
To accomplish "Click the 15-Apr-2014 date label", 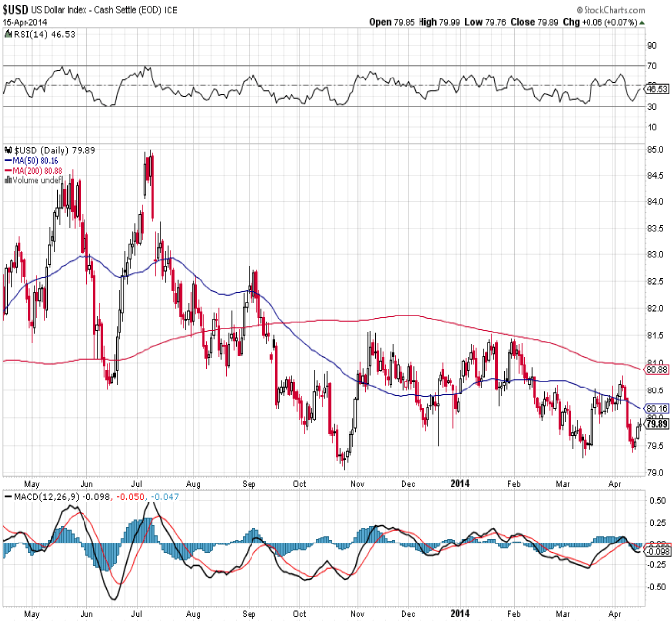I will pyautogui.click(x=27, y=21).
